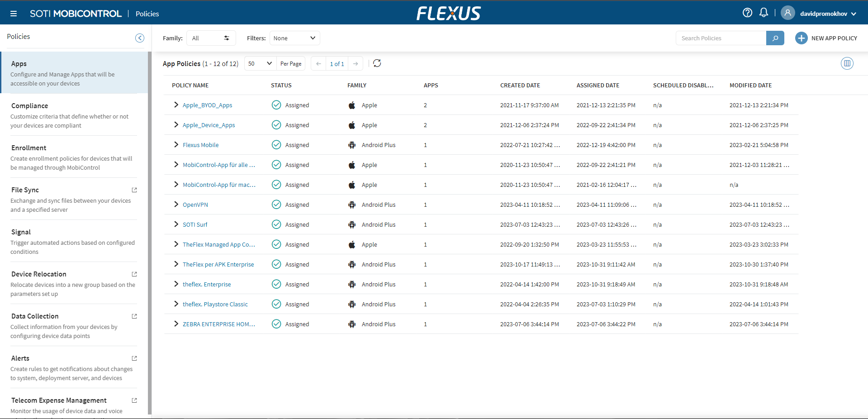
Task: Refresh the App Policies list
Action: pos(377,63)
